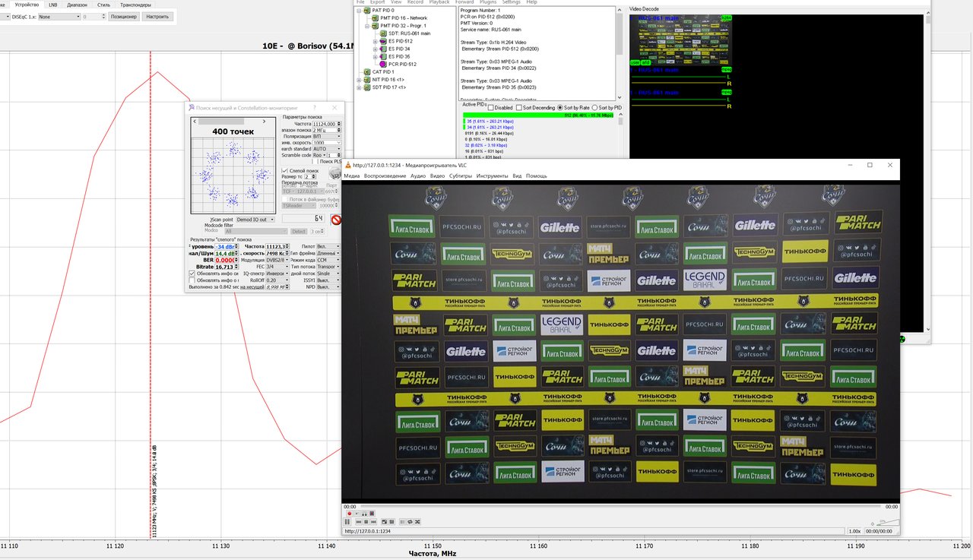This screenshot has height=560, width=973.
Task: Open the FEC 3/4 dropdown
Action: (277, 267)
